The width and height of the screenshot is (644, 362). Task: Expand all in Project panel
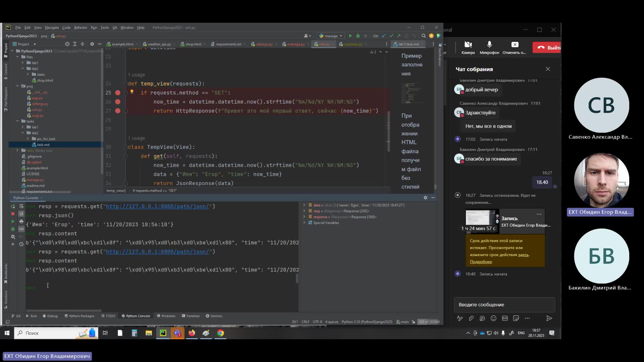75,44
